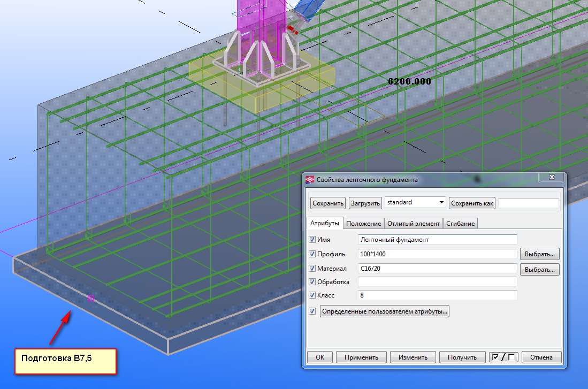Toggle the Материал checkbox
The width and height of the screenshot is (588, 389).
[x=312, y=268]
